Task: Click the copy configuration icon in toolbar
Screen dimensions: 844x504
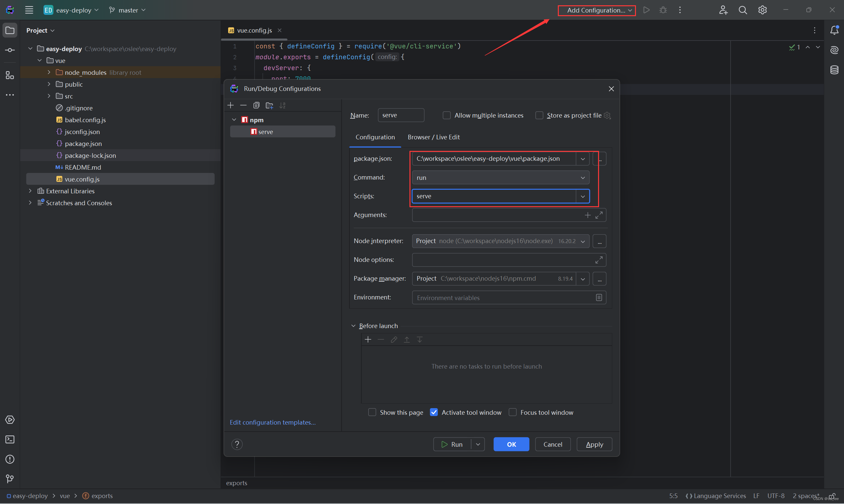Action: click(x=257, y=105)
